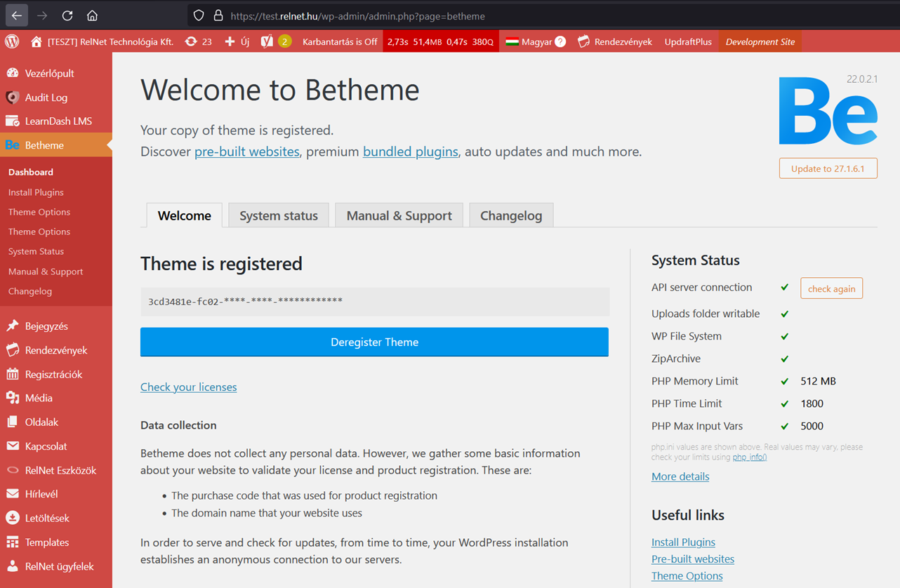
Task: Open Install Plugins in Betheme submenu
Action: point(36,192)
